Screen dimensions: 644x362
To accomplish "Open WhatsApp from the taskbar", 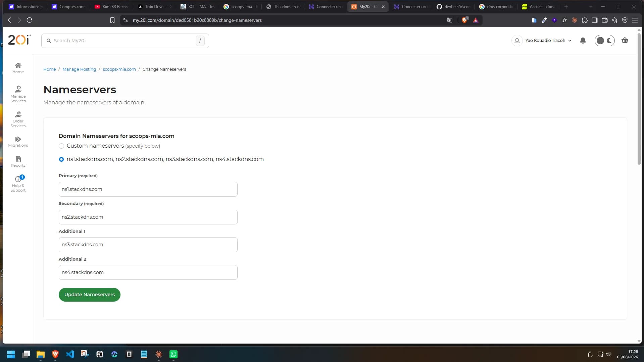I will point(174,354).
